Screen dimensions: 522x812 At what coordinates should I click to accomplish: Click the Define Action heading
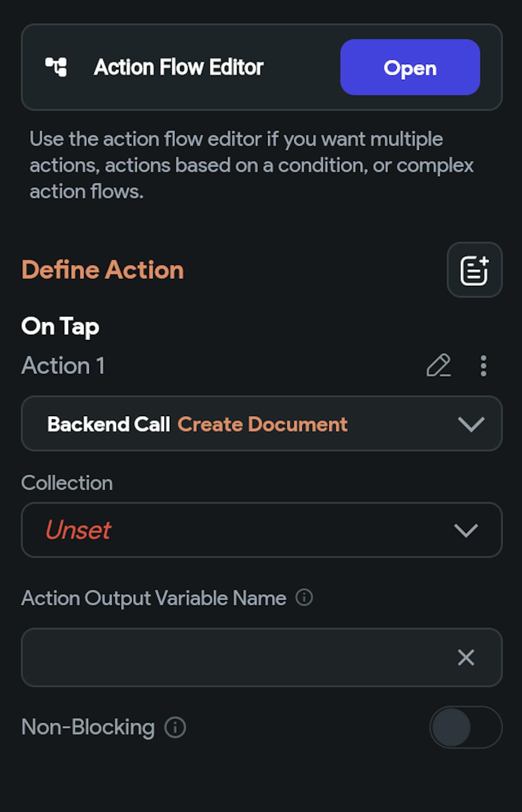[x=103, y=270]
